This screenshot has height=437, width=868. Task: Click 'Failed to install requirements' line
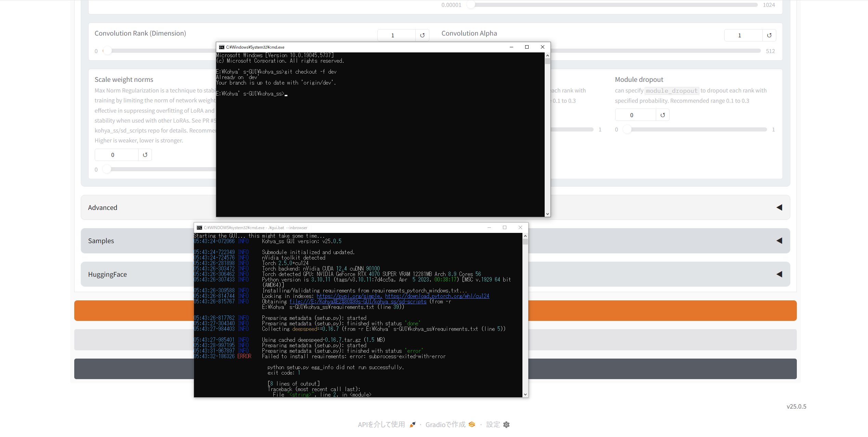(x=354, y=357)
